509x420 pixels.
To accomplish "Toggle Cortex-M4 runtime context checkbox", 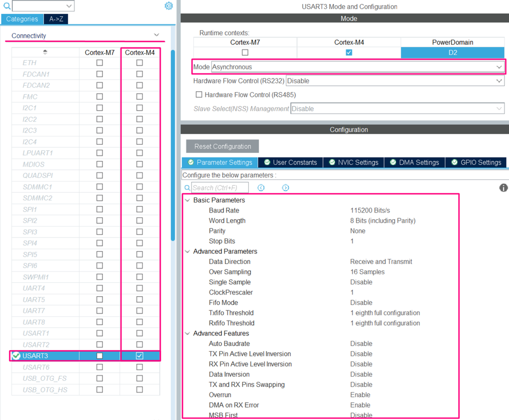I will [349, 52].
